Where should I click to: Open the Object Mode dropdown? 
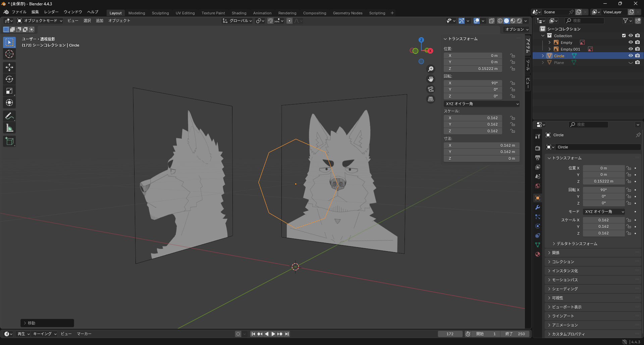tap(40, 21)
